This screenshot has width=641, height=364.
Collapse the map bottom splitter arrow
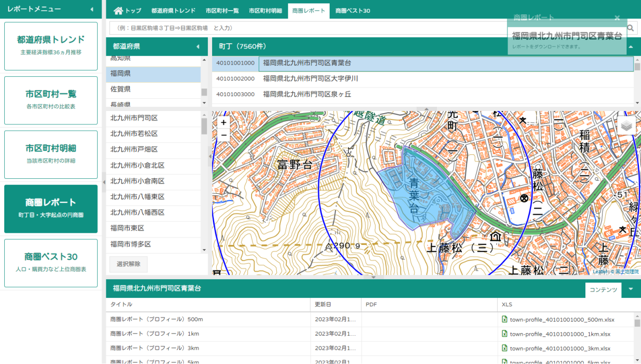point(373,277)
